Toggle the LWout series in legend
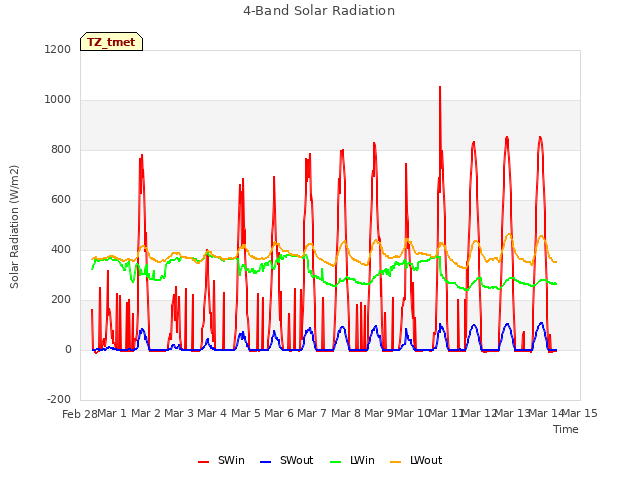The width and height of the screenshot is (640, 480). (x=416, y=460)
